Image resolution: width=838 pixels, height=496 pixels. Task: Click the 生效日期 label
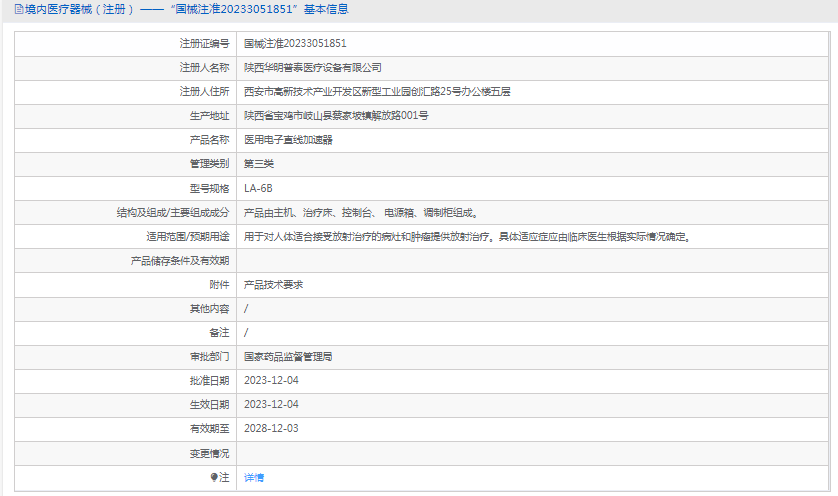(x=209, y=405)
